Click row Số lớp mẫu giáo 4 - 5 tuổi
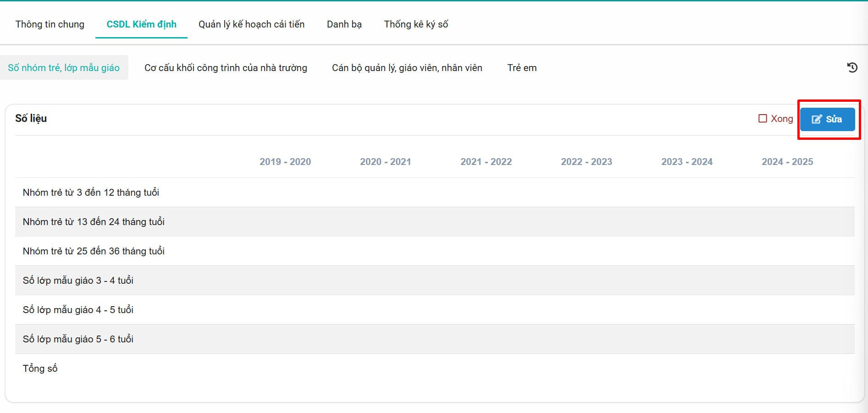Screen dimensions: 868x413 click(78, 310)
